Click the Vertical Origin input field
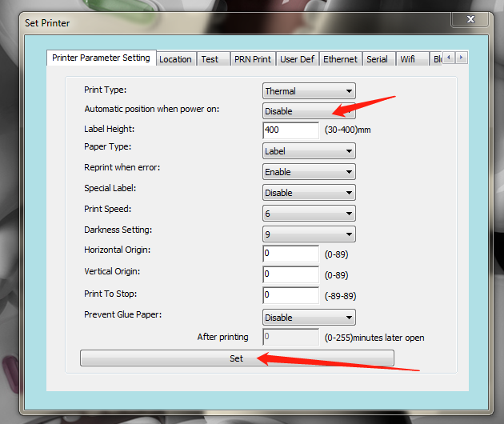The width and height of the screenshot is (504, 424). coord(291,274)
